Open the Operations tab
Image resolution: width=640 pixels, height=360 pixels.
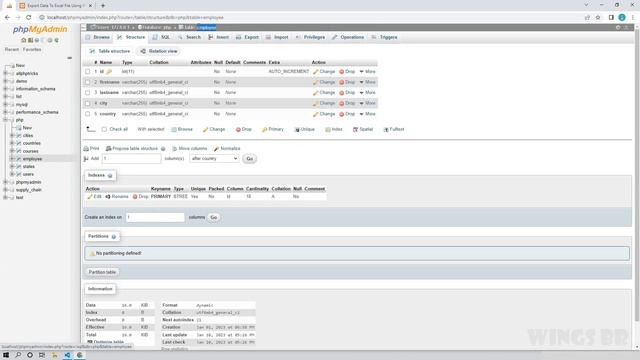tap(348, 37)
